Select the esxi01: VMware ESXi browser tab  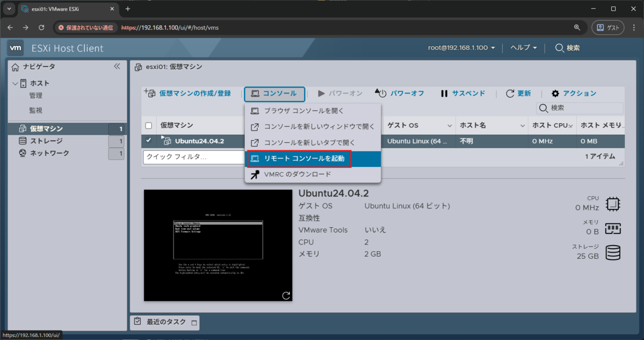coord(68,9)
